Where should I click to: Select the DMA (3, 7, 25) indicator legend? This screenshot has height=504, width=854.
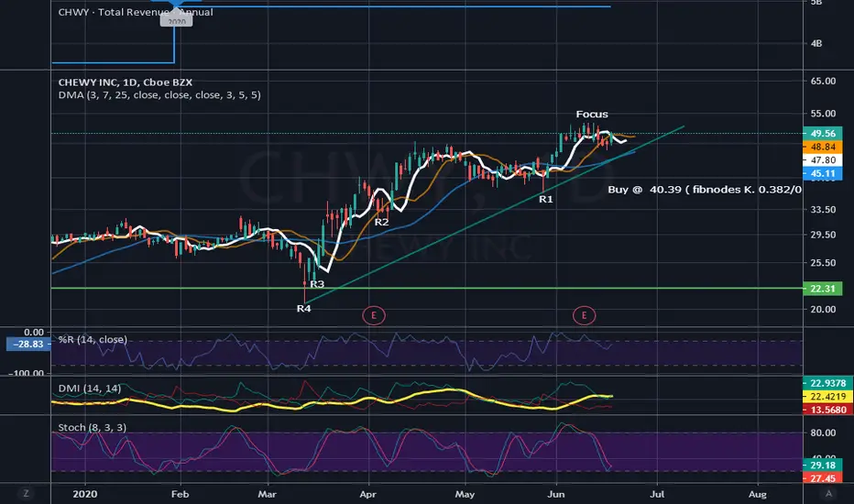(159, 94)
